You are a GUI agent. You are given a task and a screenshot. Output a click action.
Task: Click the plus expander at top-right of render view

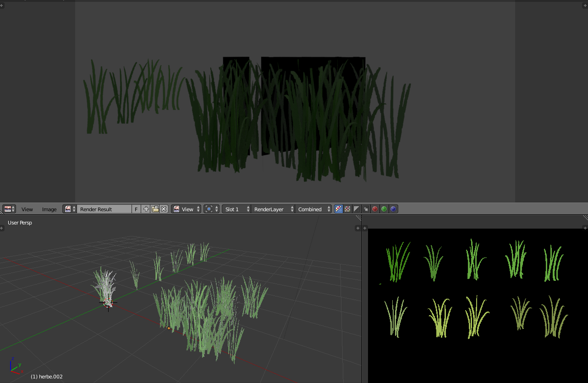585,6
